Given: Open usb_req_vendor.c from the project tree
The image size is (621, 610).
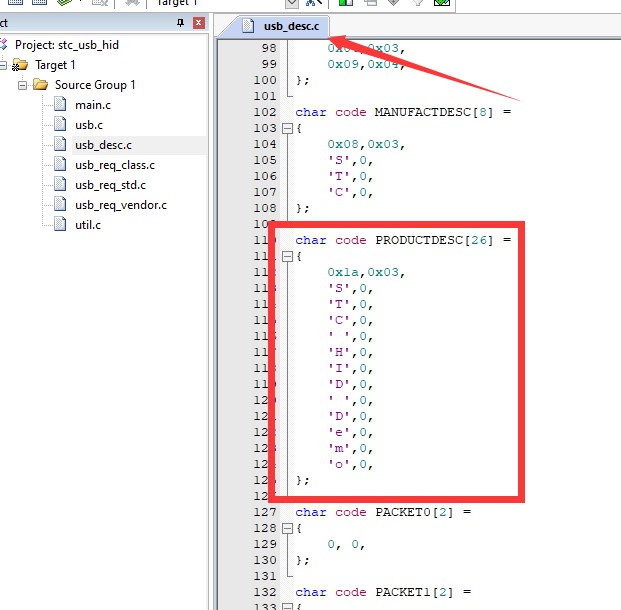Looking at the screenshot, I should click(121, 205).
